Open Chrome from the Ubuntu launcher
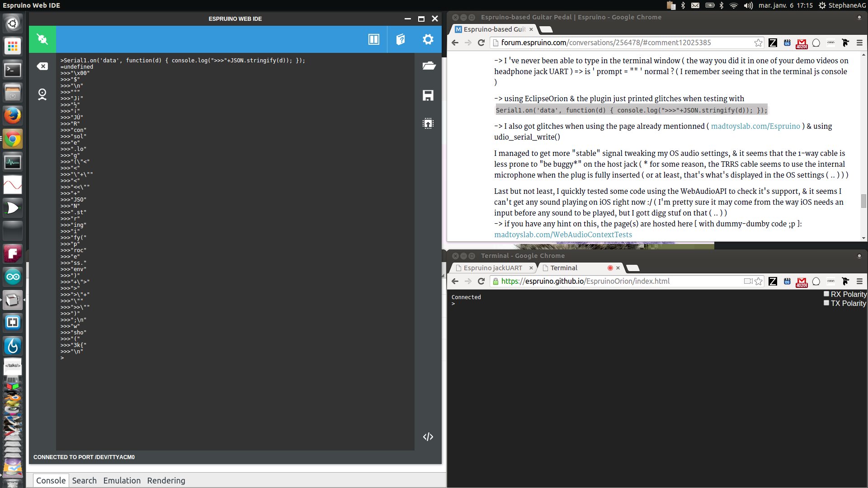Screen dimensions: 868x488 (13, 139)
